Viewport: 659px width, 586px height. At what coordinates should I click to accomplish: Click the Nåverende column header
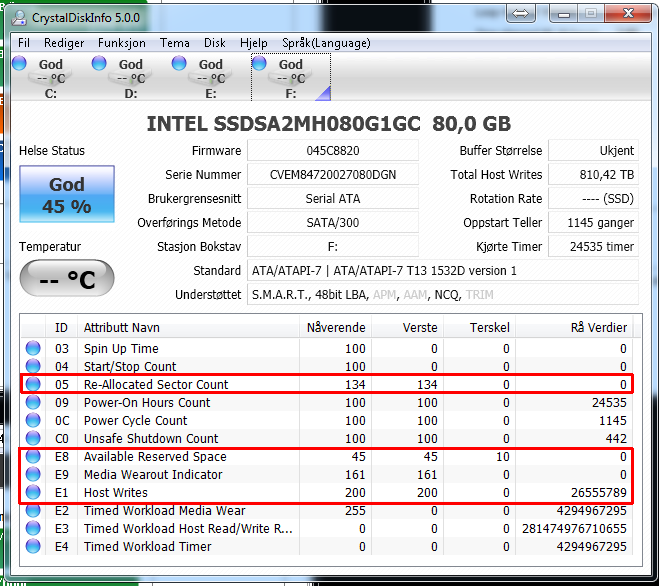(335, 327)
